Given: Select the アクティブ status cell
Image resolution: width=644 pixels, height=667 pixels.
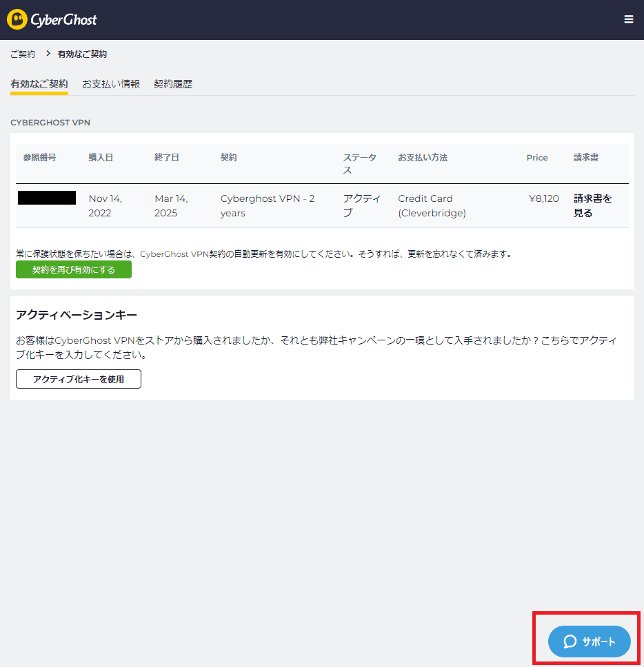Looking at the screenshot, I should click(x=362, y=206).
